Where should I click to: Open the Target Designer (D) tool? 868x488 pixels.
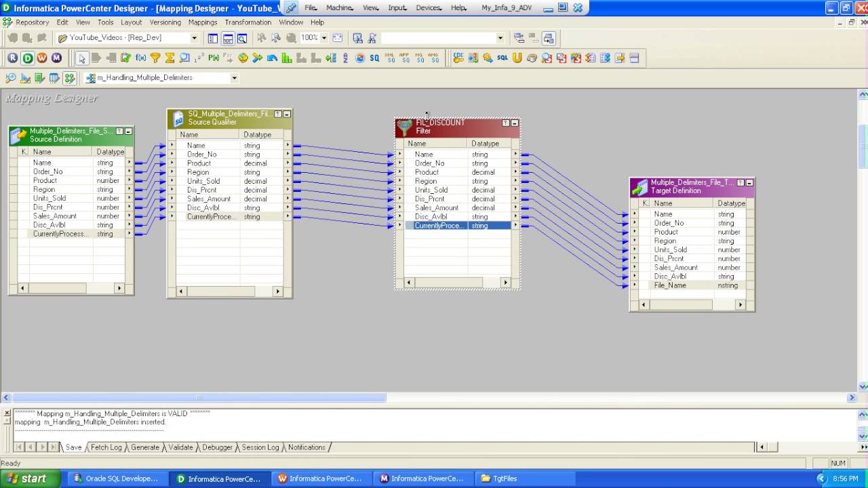pos(27,58)
